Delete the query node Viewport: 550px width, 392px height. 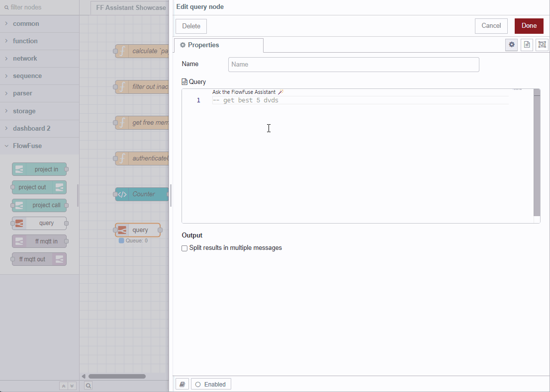pyautogui.click(x=191, y=26)
